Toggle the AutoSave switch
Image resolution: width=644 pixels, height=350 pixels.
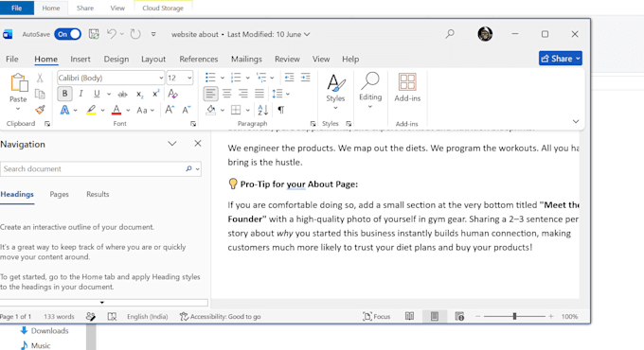point(68,34)
